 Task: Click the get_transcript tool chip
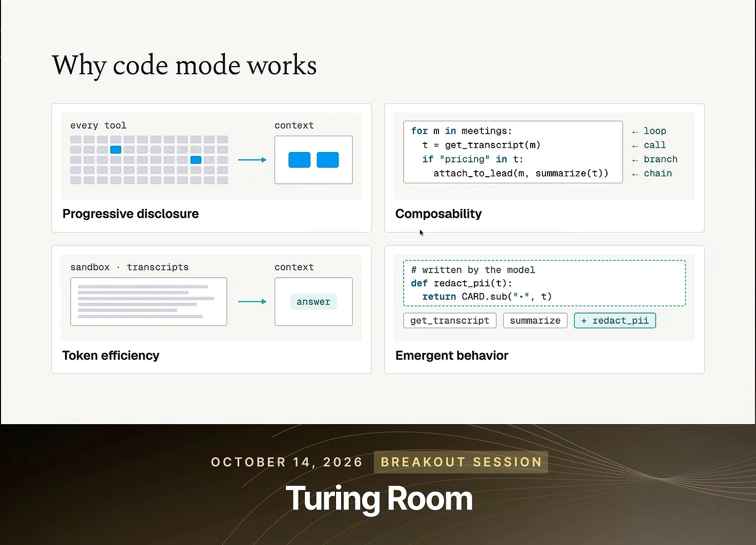[x=450, y=321]
